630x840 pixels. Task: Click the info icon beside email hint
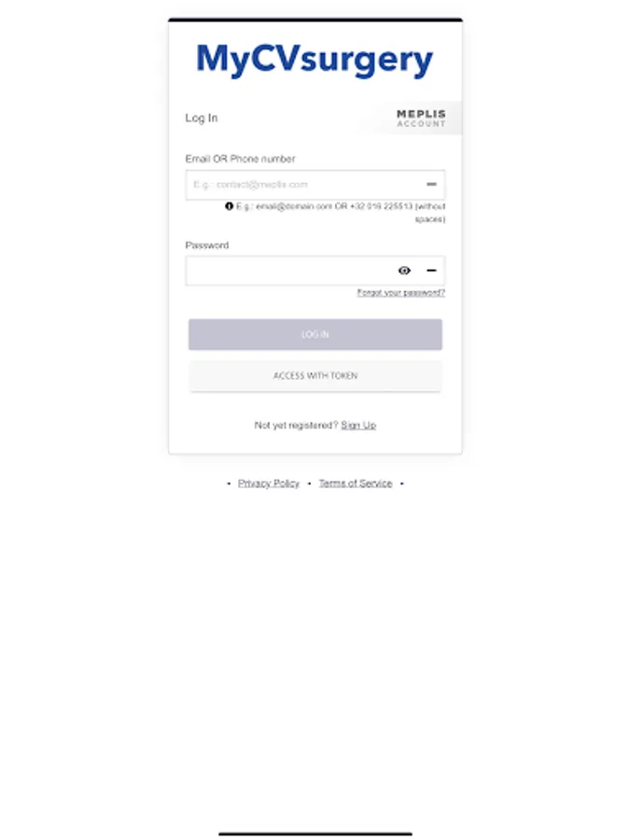point(230,206)
